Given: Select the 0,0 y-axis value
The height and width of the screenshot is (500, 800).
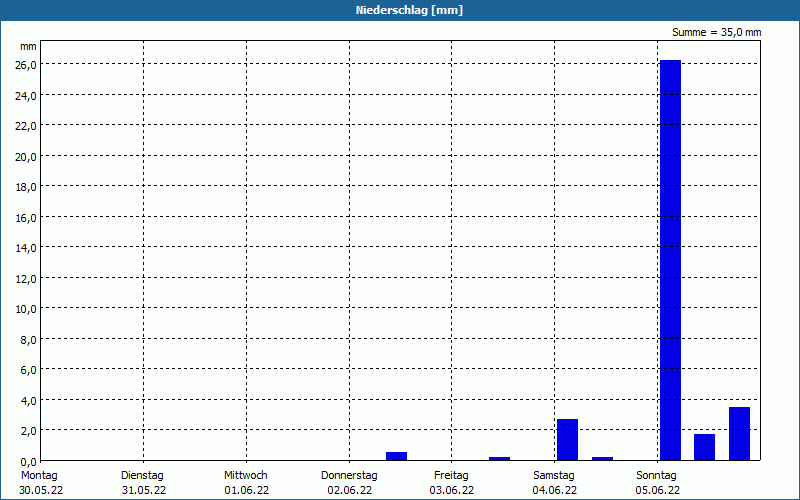Looking at the screenshot, I should click(30, 462).
